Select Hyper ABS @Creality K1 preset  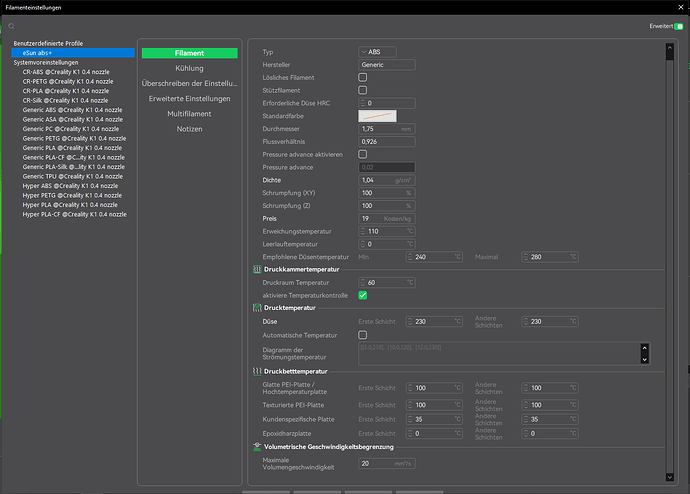[x=70, y=186]
